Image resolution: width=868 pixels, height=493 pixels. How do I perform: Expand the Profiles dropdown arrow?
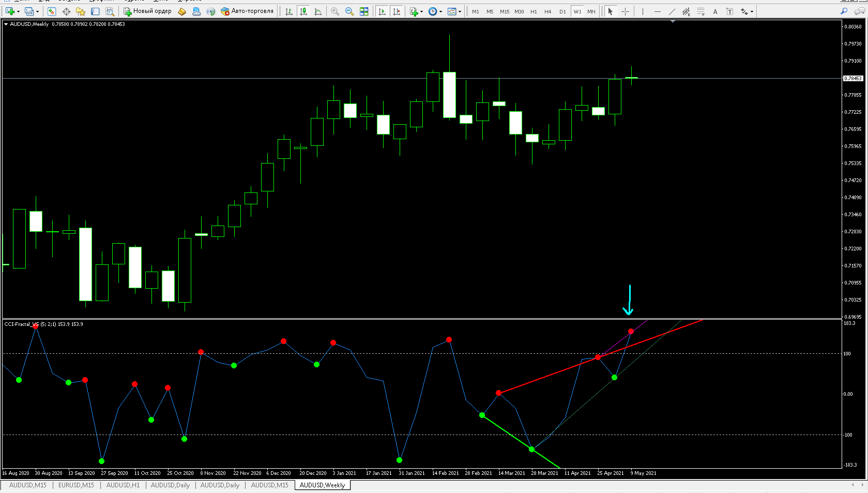tap(37, 11)
